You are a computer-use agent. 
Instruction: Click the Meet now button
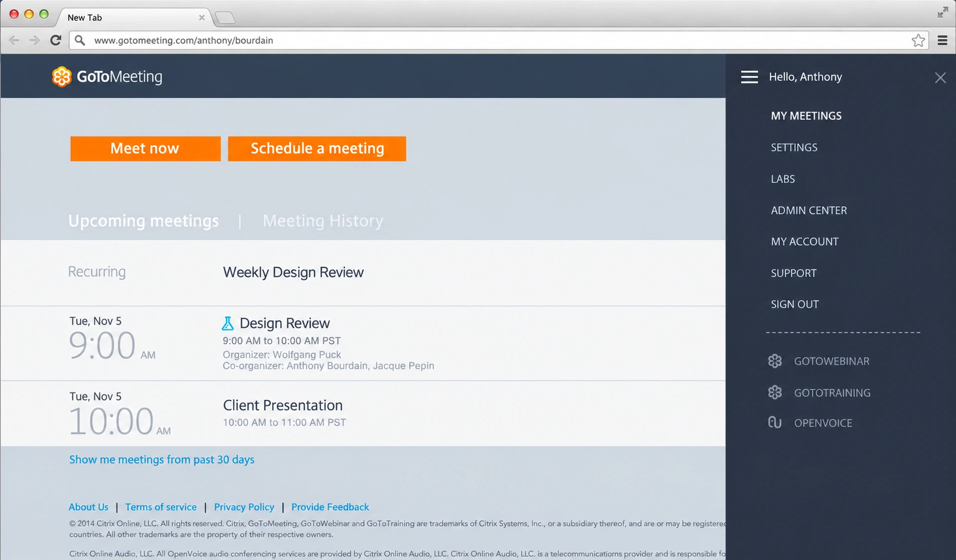pyautogui.click(x=145, y=148)
